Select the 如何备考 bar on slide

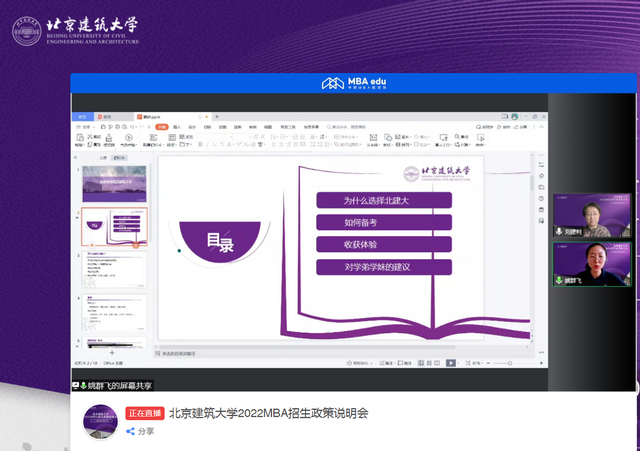[x=384, y=222]
